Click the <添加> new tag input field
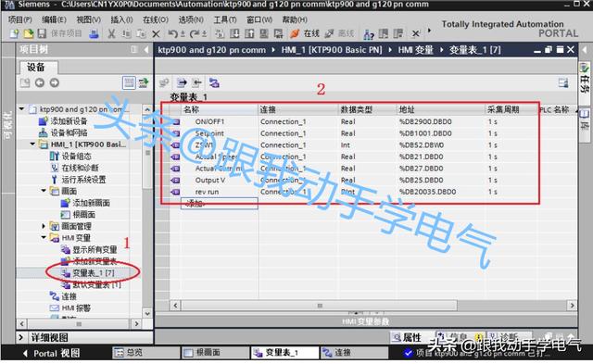The image size is (593, 364). pos(220,204)
